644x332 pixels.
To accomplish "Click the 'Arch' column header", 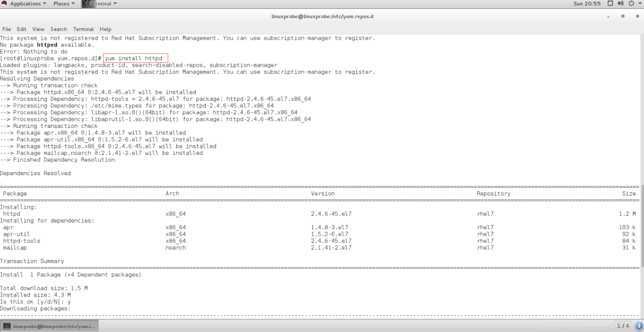I will [x=172, y=194].
